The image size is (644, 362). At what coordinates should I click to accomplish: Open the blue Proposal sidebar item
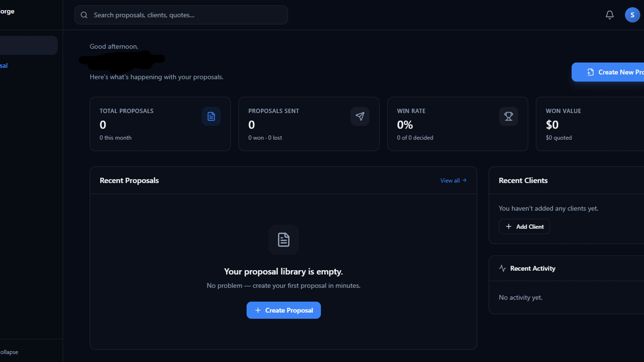(4, 66)
